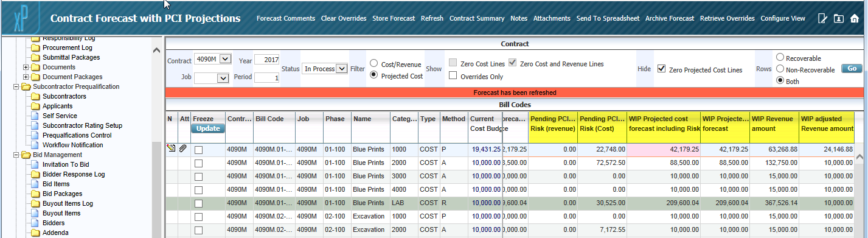Click Workflow Notification page icon
Screen dimensions: 868x238
coord(35,145)
